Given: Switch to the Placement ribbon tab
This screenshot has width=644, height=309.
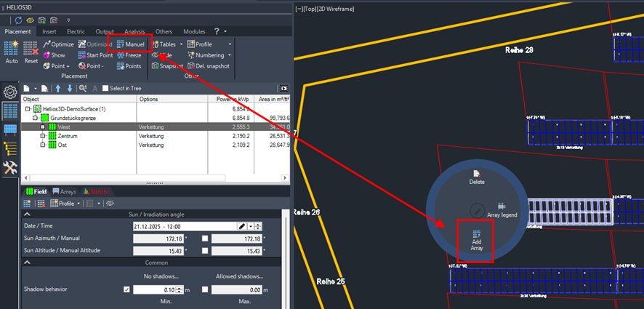Looking at the screenshot, I should point(17,31).
